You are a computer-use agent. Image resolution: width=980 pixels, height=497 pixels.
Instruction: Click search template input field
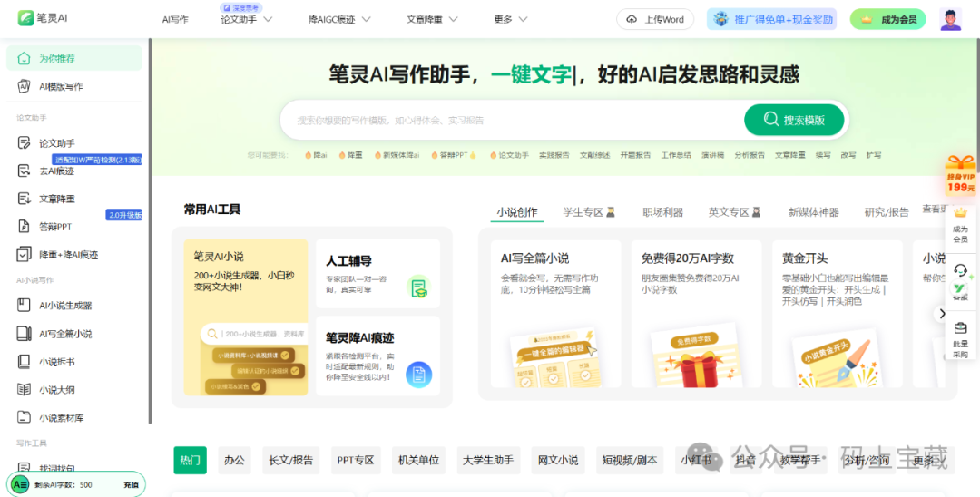(513, 120)
